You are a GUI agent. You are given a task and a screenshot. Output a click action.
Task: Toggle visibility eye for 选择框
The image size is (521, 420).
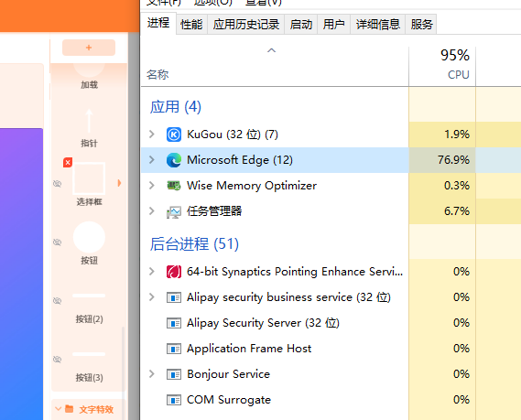coord(57,183)
